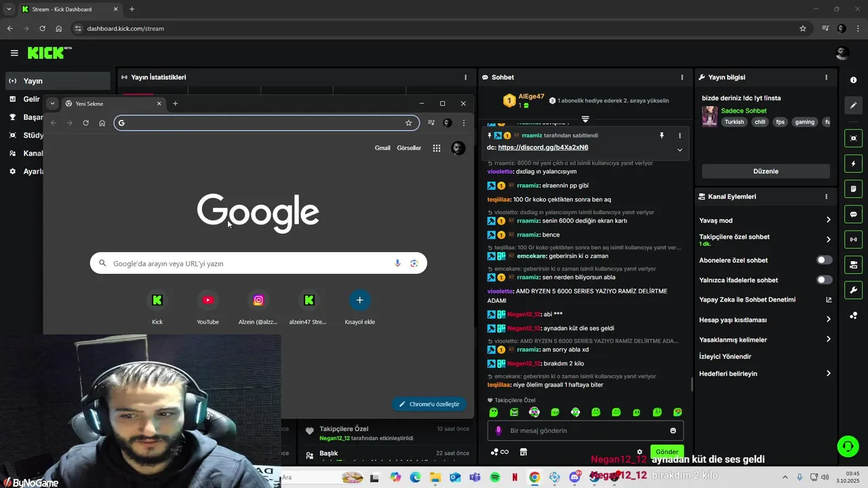Open the chat bubble icon in right rail
This screenshot has height=488, width=868.
(x=853, y=214)
